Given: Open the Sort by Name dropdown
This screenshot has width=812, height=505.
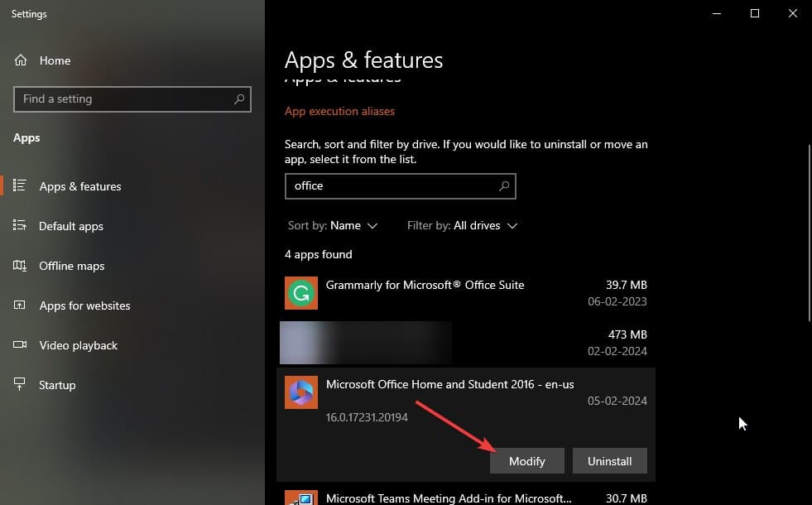Looking at the screenshot, I should (333, 225).
